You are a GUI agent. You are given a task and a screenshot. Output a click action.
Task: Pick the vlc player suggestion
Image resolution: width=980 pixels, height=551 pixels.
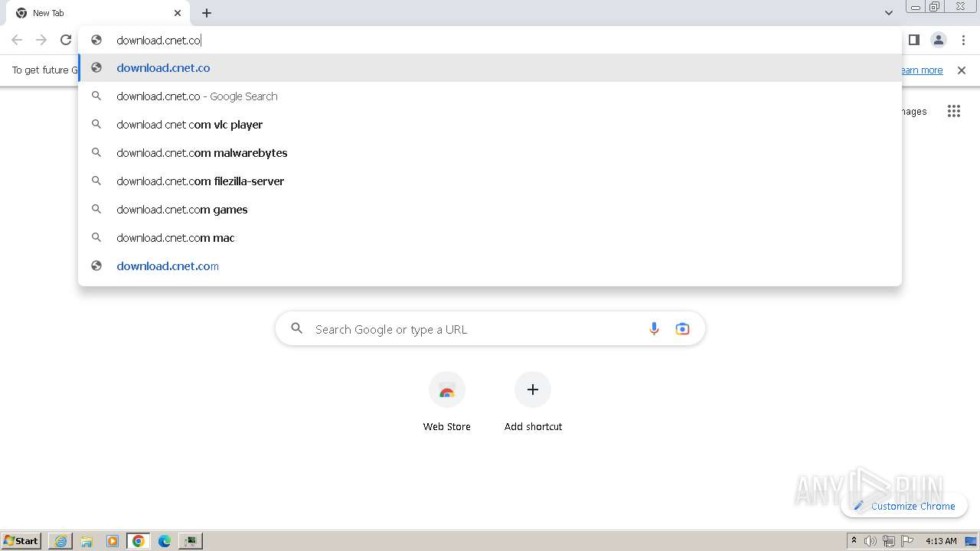pyautogui.click(x=490, y=125)
